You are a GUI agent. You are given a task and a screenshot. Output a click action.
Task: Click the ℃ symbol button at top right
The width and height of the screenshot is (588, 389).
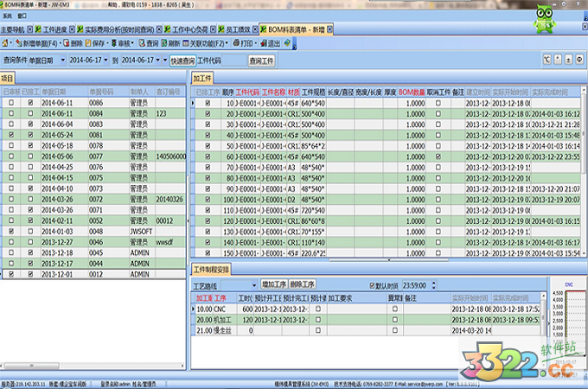tap(547, 60)
